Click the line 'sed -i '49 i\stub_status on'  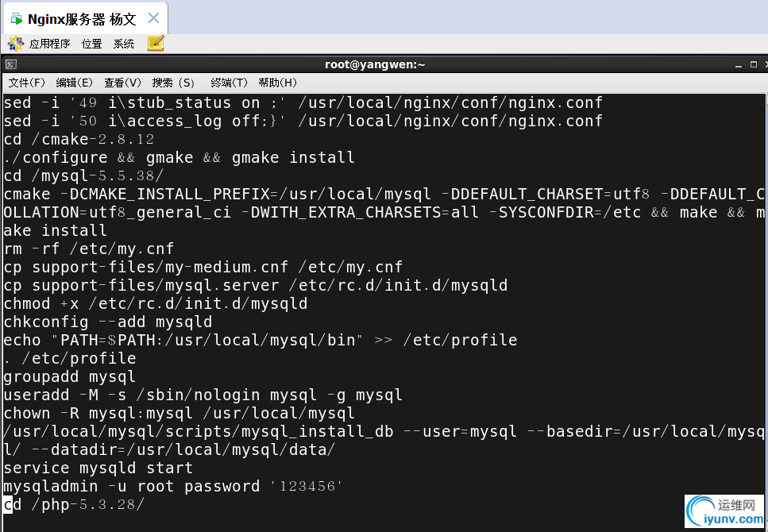click(x=303, y=103)
